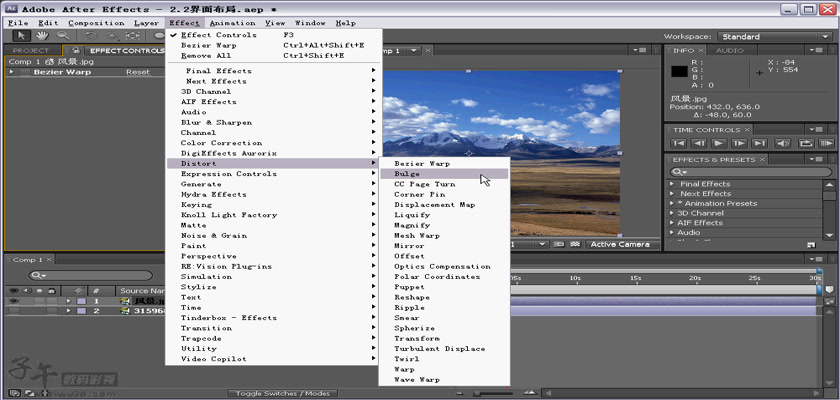Choose Bulge from Distort submenu

444,173
